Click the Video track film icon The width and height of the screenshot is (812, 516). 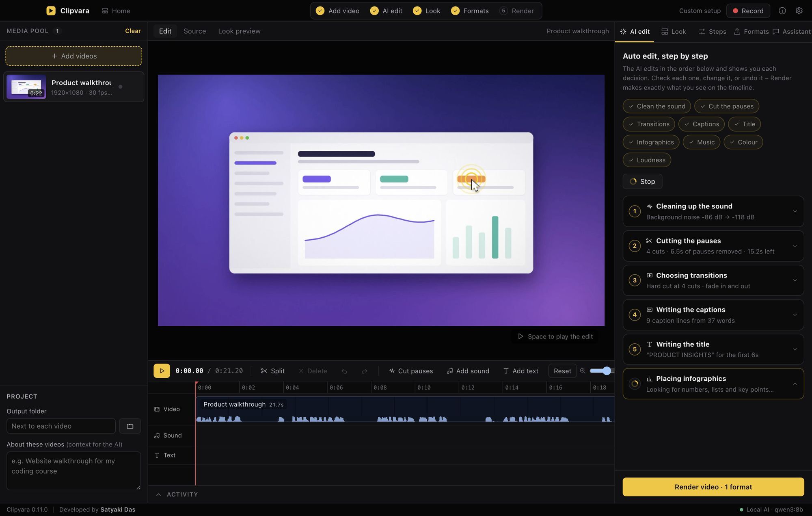click(157, 409)
